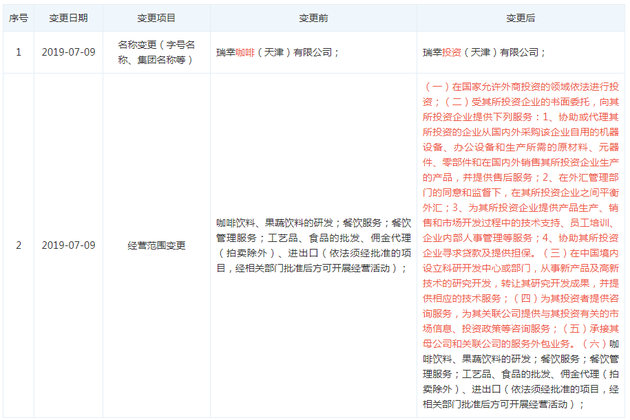Click the red after-change business scope text
Screen dimensions: 630x420
tap(520, 215)
